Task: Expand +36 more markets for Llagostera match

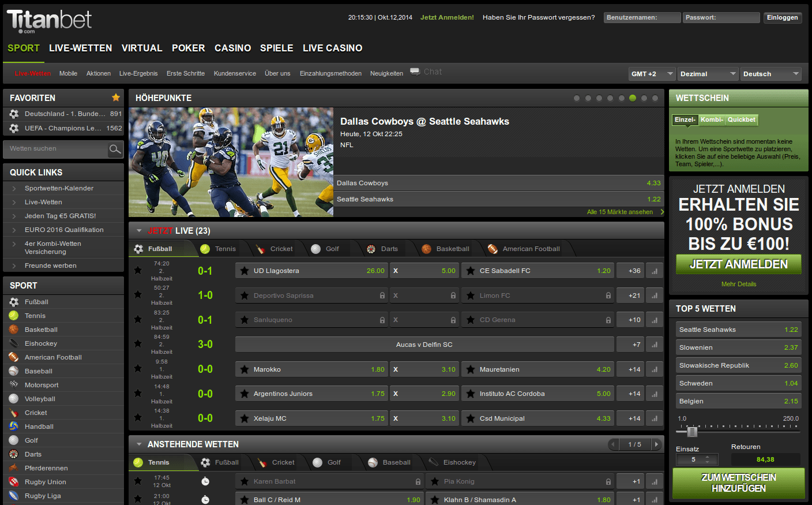Action: coord(630,271)
